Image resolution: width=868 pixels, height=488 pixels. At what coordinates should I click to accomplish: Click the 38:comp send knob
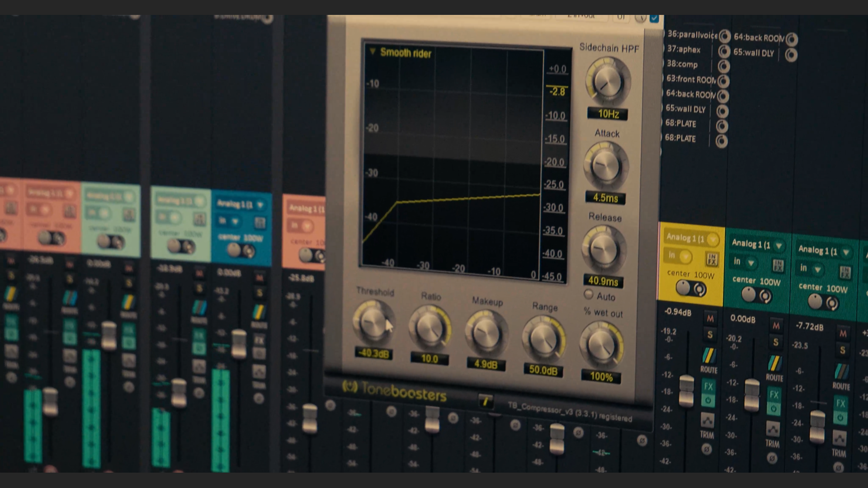724,66
